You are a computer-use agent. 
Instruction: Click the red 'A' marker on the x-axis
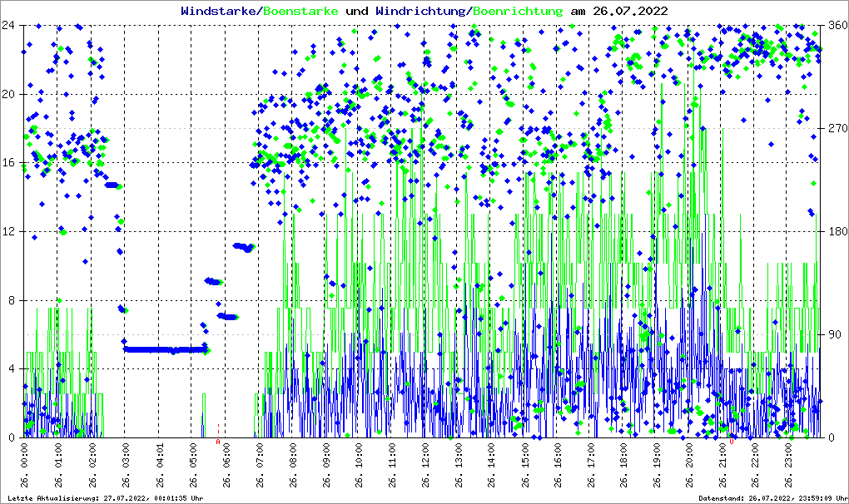(218, 442)
